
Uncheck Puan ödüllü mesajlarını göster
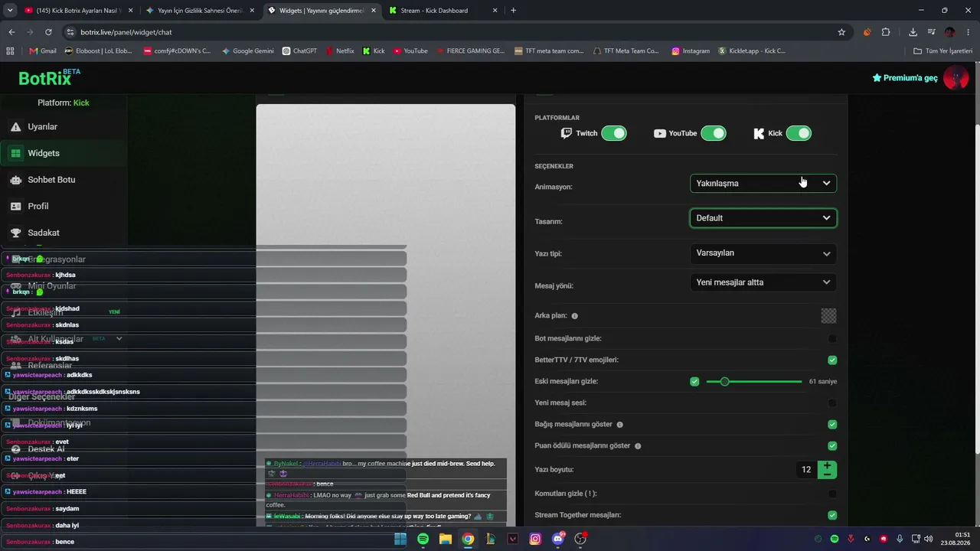pyautogui.click(x=832, y=445)
